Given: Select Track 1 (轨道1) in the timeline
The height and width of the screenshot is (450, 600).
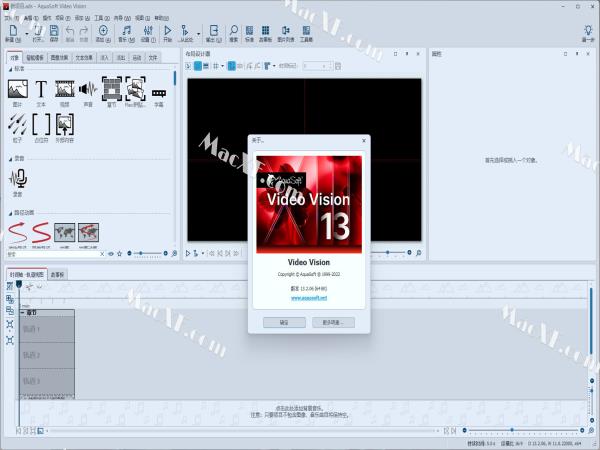Looking at the screenshot, I should tap(47, 329).
